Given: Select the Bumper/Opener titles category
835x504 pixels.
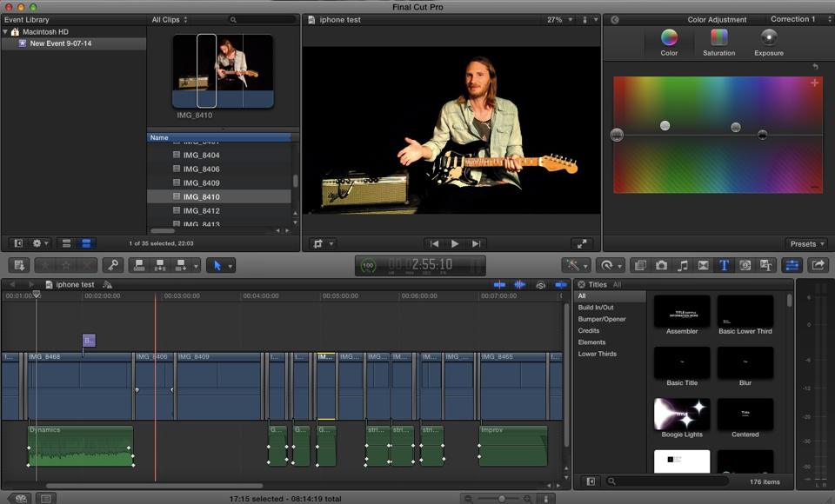Looking at the screenshot, I should point(602,319).
